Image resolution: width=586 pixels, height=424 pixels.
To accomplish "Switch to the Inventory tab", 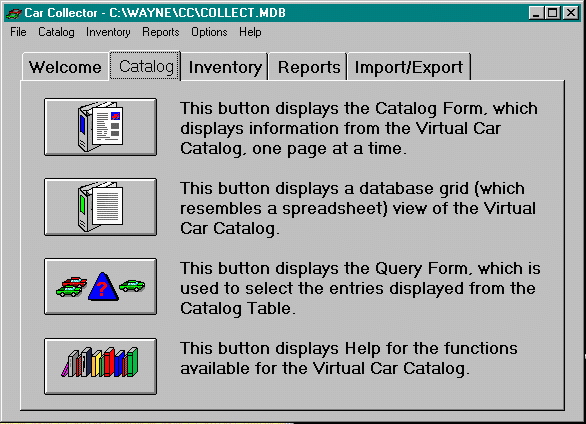I will (x=225, y=67).
